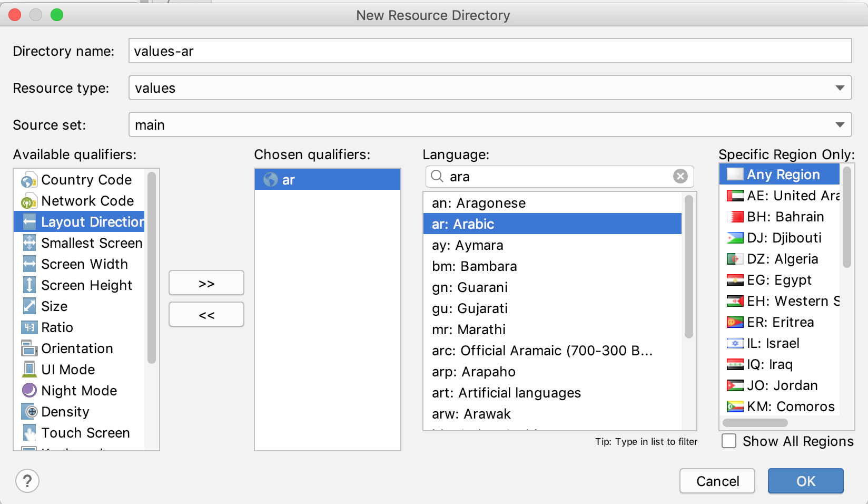Confirm with the OK button
Screen dimensions: 868x504
(806, 481)
